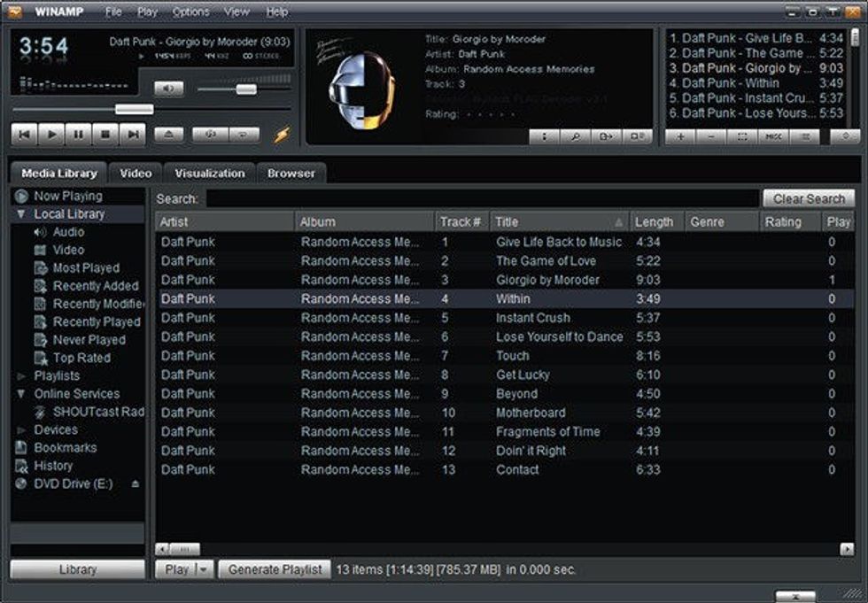The height and width of the screenshot is (603, 868).
Task: Click the Generate Playlist button
Action: coord(274,569)
